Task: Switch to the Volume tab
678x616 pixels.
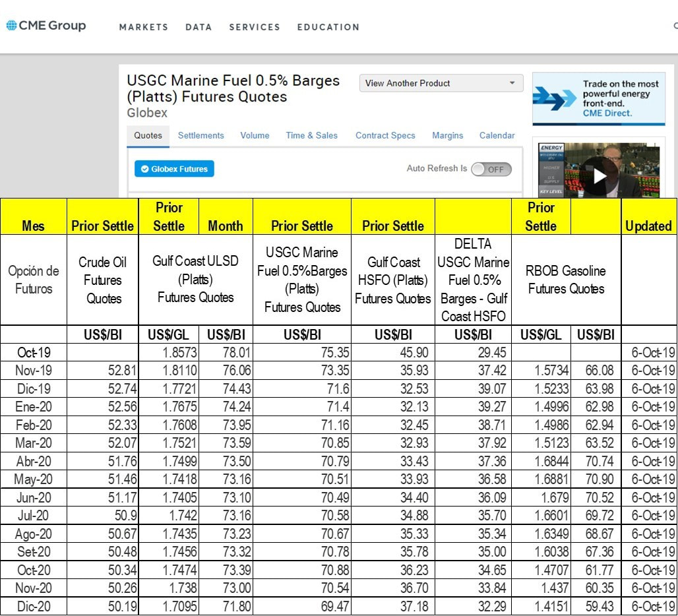Action: (255, 136)
